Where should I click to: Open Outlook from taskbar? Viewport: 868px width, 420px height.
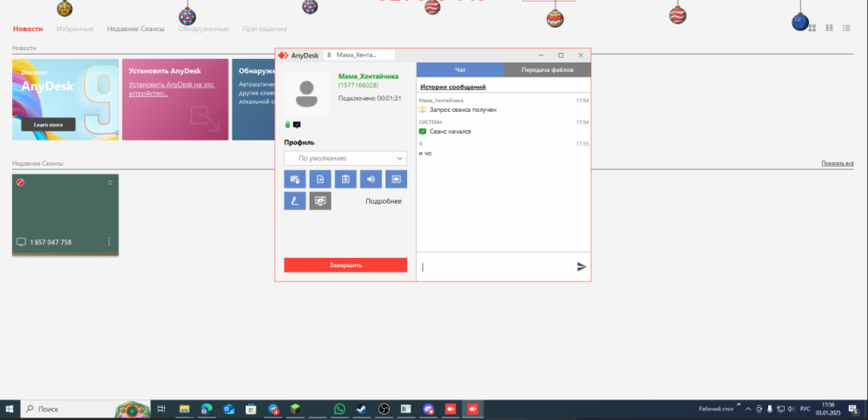(228, 410)
